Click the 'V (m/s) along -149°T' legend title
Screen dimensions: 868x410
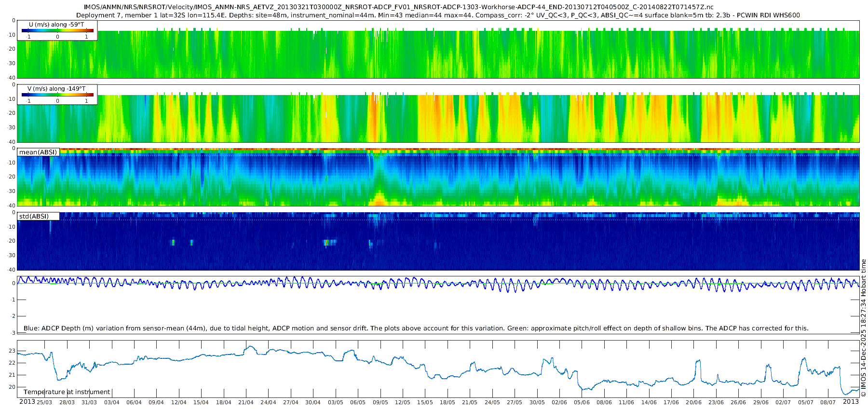coord(56,89)
